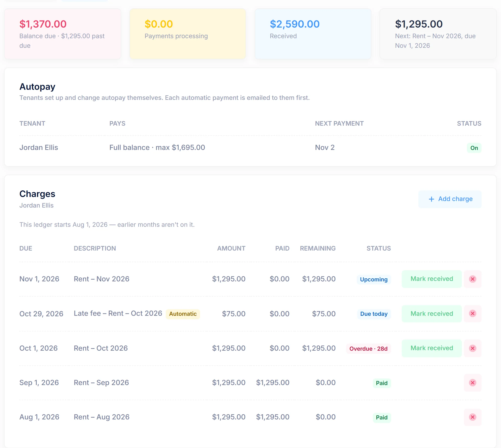Image resolution: width=501 pixels, height=448 pixels.
Task: Click the autopay On status badge
Action: pyautogui.click(x=474, y=148)
